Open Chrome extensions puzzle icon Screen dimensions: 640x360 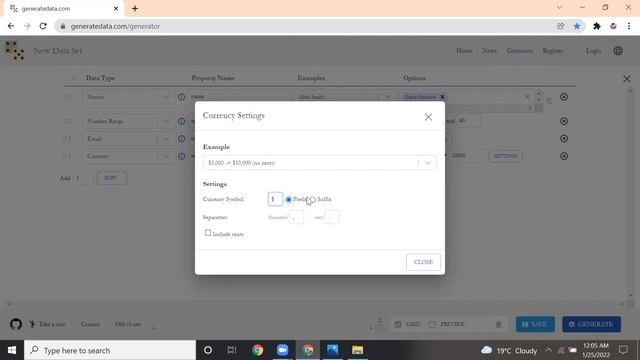597,26
